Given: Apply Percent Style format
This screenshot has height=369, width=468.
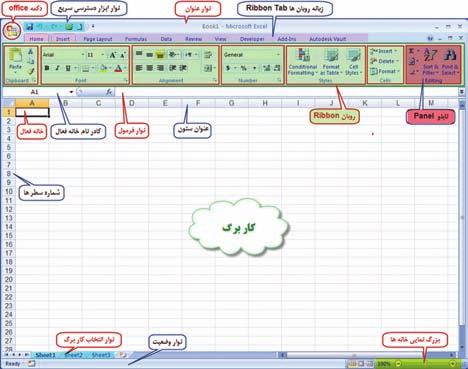Looking at the screenshot, I should 244,68.
